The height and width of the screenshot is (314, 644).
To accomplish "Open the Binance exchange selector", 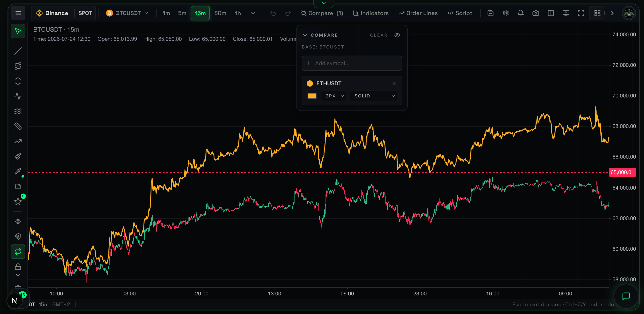I will pos(53,13).
